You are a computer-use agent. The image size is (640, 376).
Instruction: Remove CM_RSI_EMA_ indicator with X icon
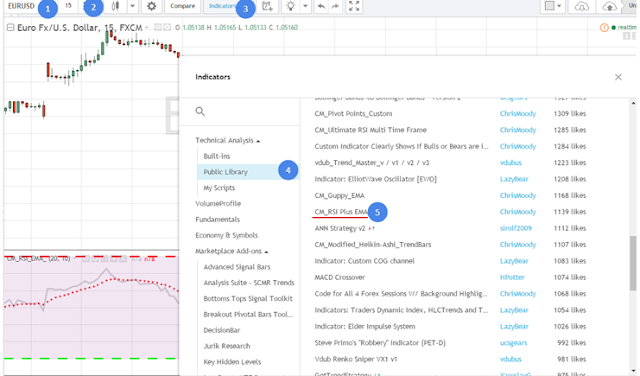click(x=123, y=259)
